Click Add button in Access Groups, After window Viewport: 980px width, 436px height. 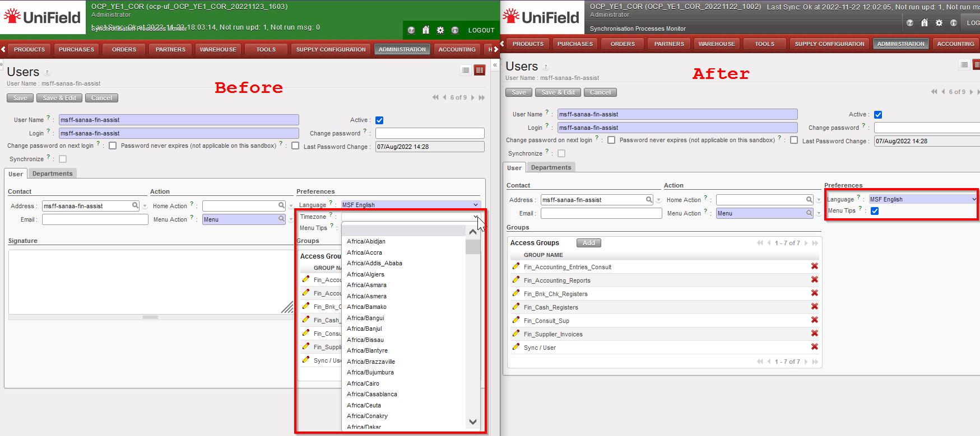click(x=589, y=243)
